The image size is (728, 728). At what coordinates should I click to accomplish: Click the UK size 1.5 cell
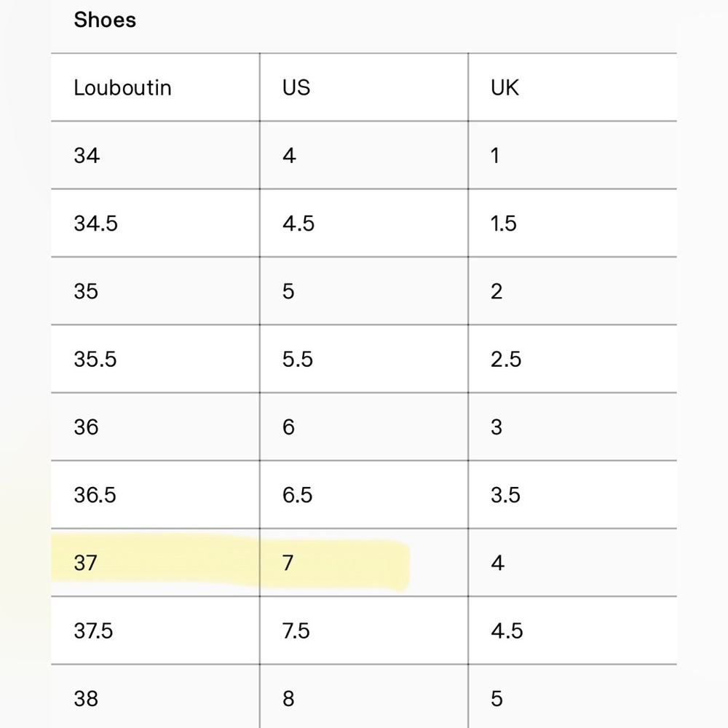pyautogui.click(x=572, y=223)
